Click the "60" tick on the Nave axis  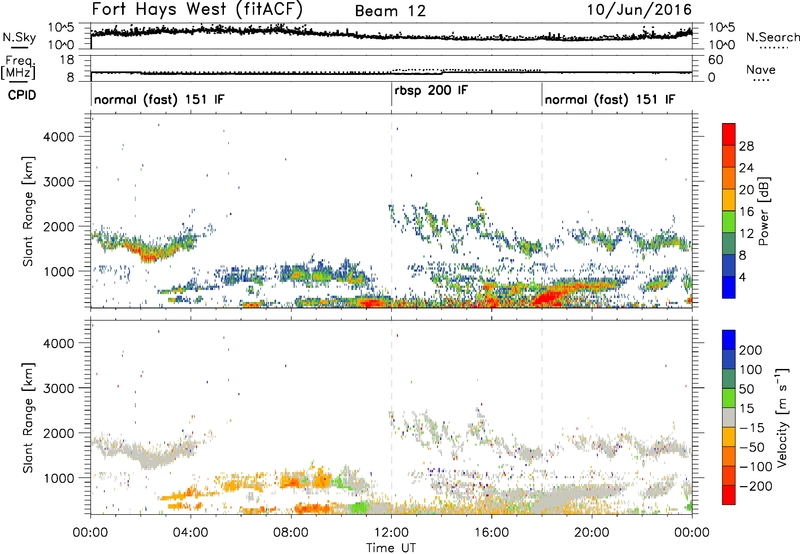[715, 60]
